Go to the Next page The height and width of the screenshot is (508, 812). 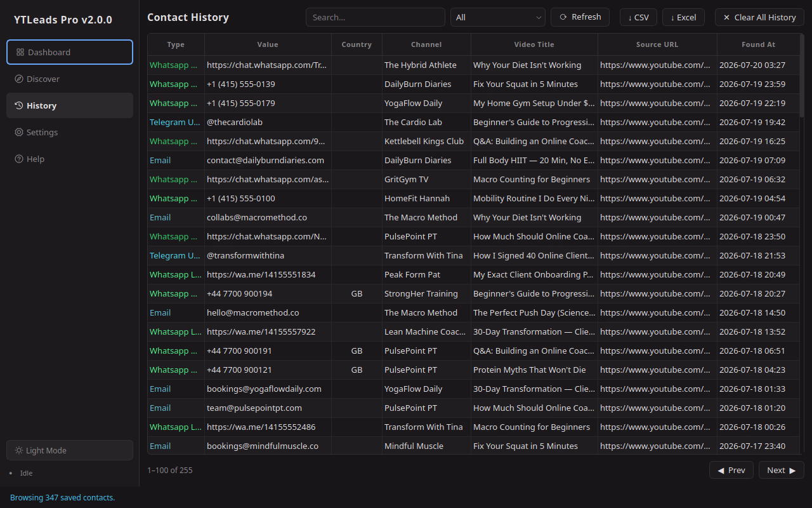click(782, 470)
